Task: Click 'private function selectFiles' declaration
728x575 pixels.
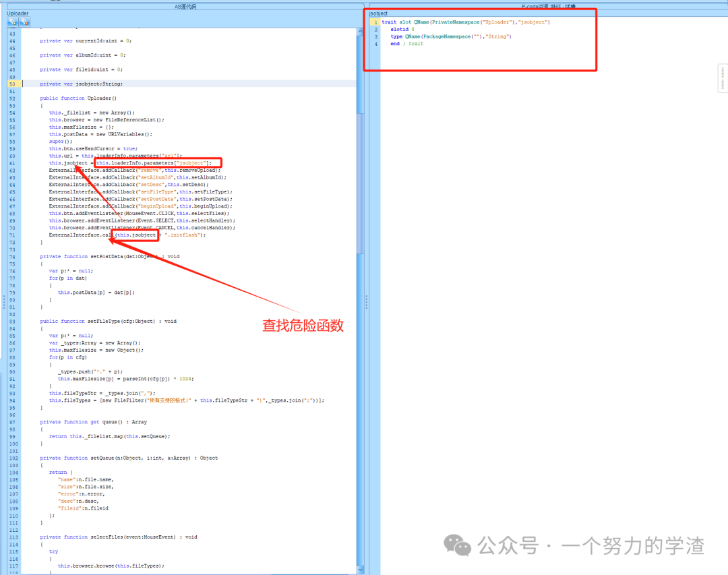Action: pos(119,537)
